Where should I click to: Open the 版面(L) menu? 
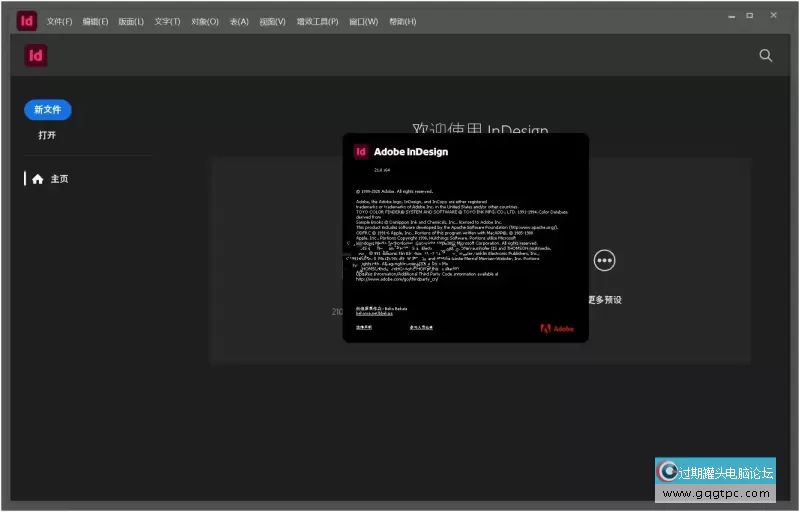click(131, 21)
